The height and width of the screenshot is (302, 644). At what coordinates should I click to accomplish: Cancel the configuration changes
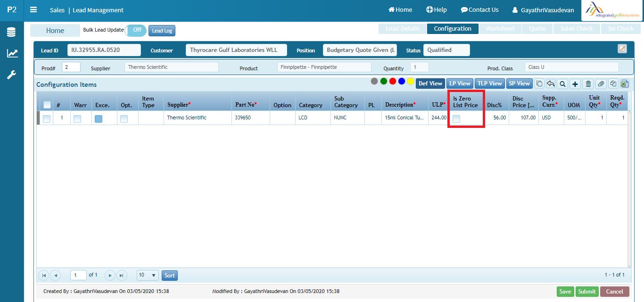tap(615, 292)
